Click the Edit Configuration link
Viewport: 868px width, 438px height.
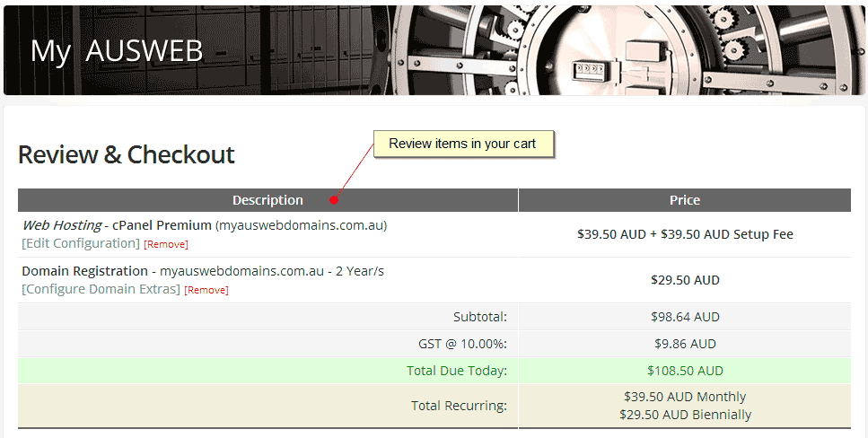81,243
